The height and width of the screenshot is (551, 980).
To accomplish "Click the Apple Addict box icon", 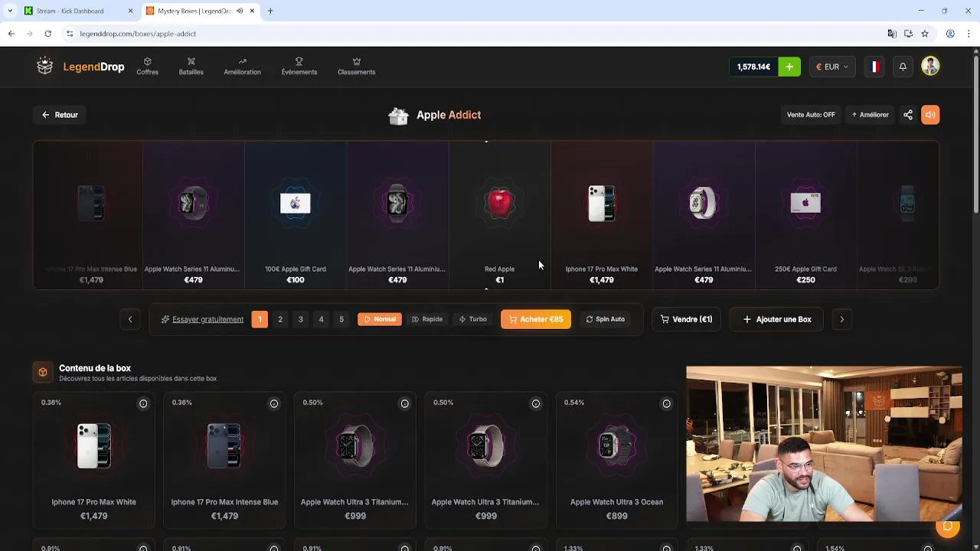I will click(x=399, y=116).
